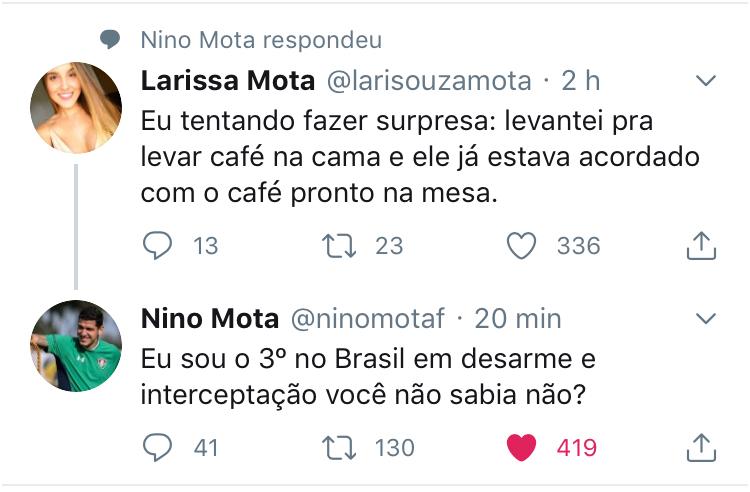The width and height of the screenshot is (750, 492).
Task: Open the dropdown chevron on Larissa's tweet
Action: 706,80
